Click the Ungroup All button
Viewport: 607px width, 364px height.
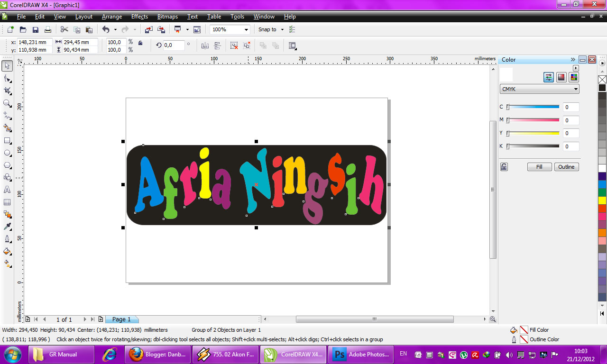247,45
